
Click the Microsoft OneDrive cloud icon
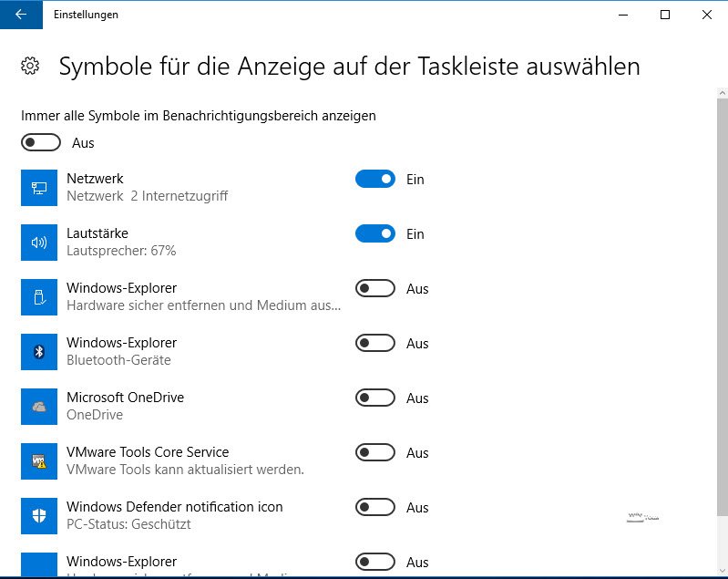[x=39, y=407]
